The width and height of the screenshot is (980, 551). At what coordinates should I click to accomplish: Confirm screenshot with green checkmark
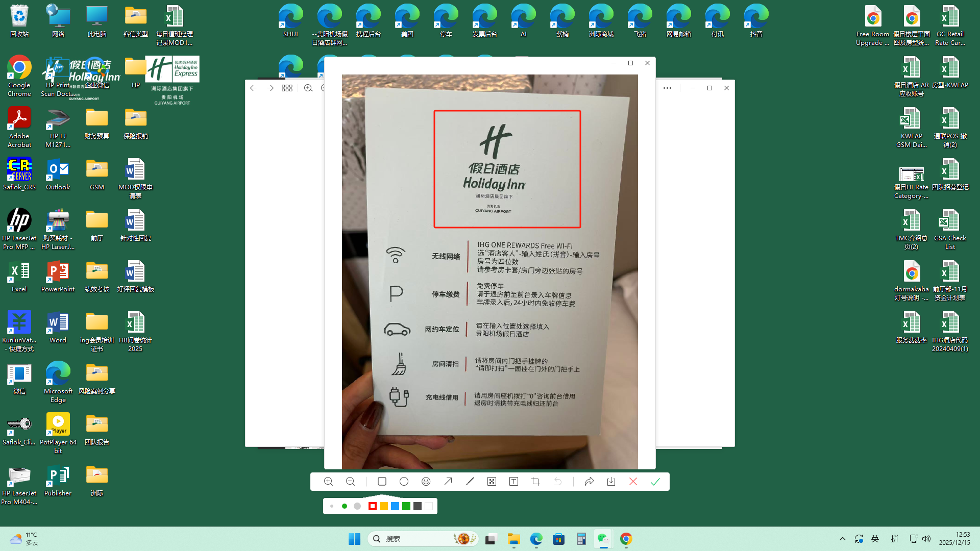[655, 482]
